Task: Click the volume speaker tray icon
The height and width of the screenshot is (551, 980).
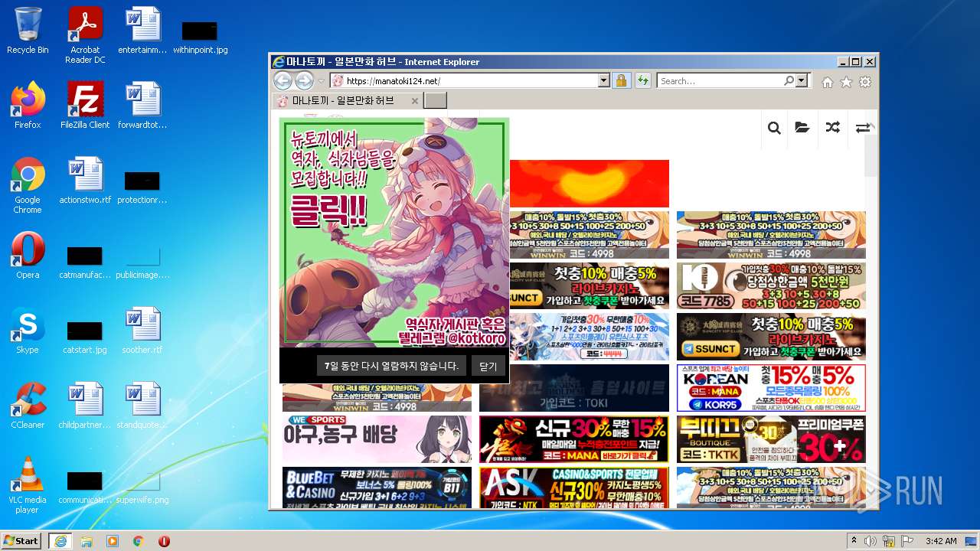Action: tap(871, 541)
